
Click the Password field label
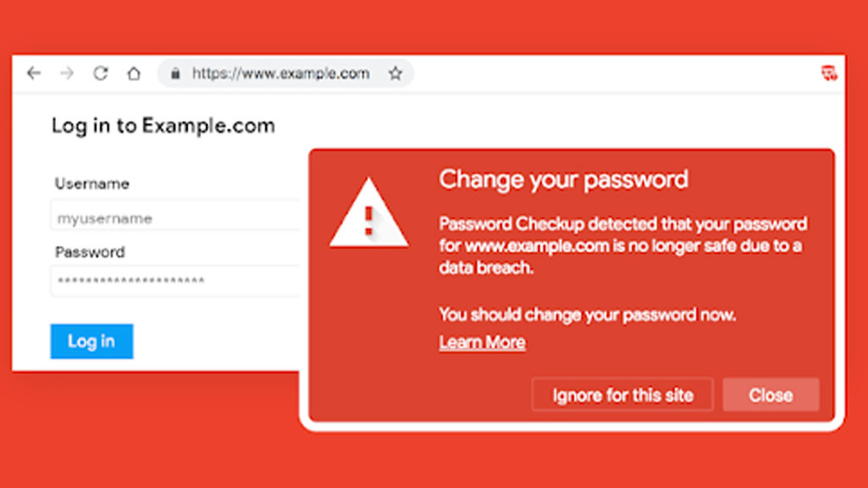(x=90, y=252)
